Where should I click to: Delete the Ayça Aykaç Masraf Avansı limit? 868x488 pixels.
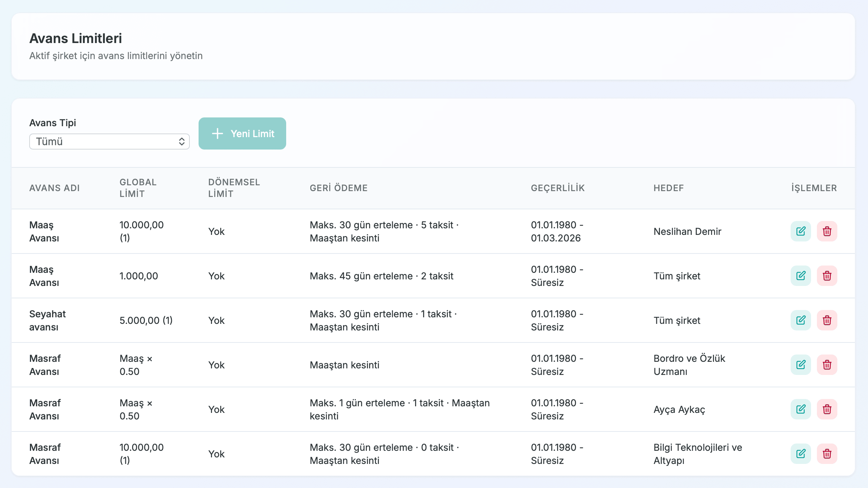[x=827, y=409]
